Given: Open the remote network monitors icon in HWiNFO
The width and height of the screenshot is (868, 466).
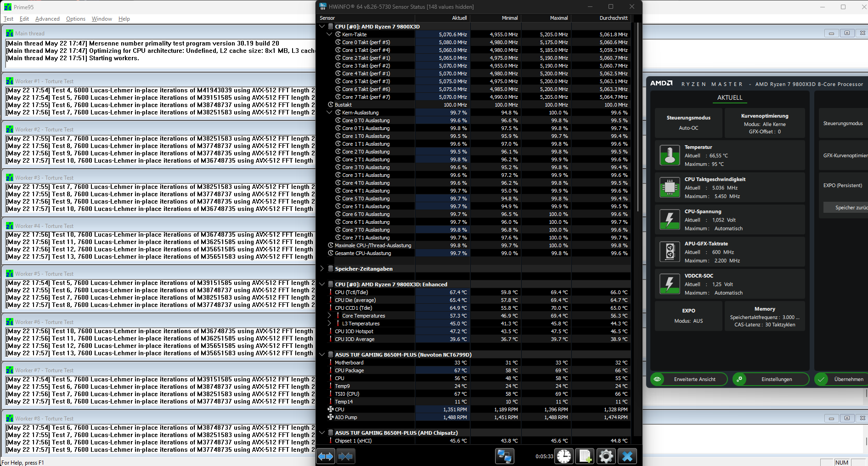Looking at the screenshot, I should 504,456.
